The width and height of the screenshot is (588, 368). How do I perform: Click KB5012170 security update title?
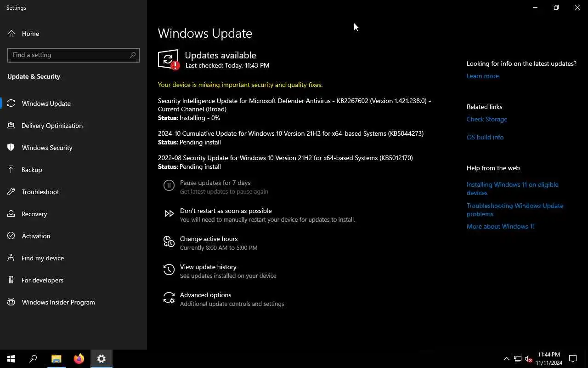point(285,158)
